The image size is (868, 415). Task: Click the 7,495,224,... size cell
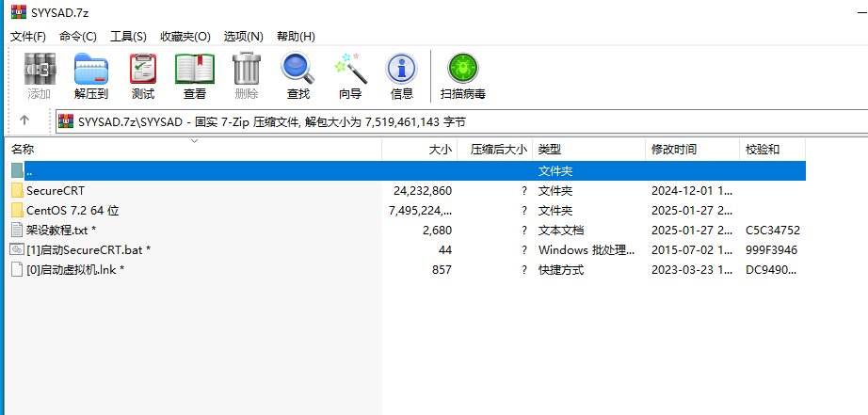pos(421,211)
